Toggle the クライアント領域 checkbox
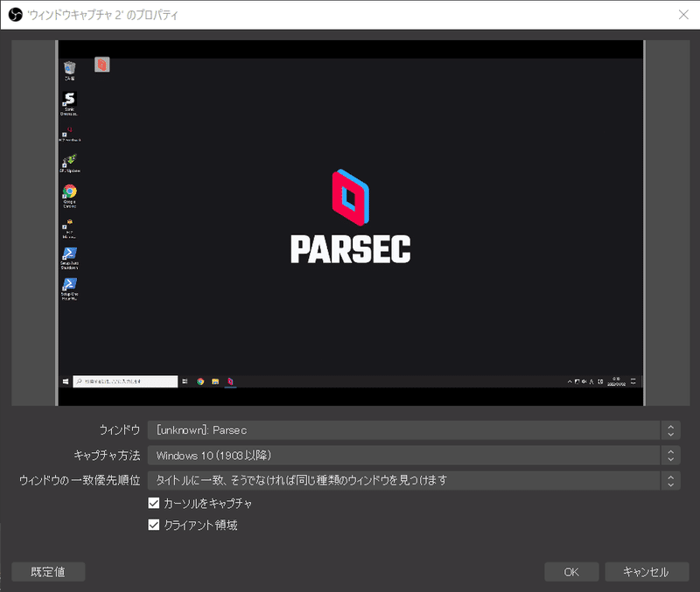The height and width of the screenshot is (592, 700). point(154,525)
